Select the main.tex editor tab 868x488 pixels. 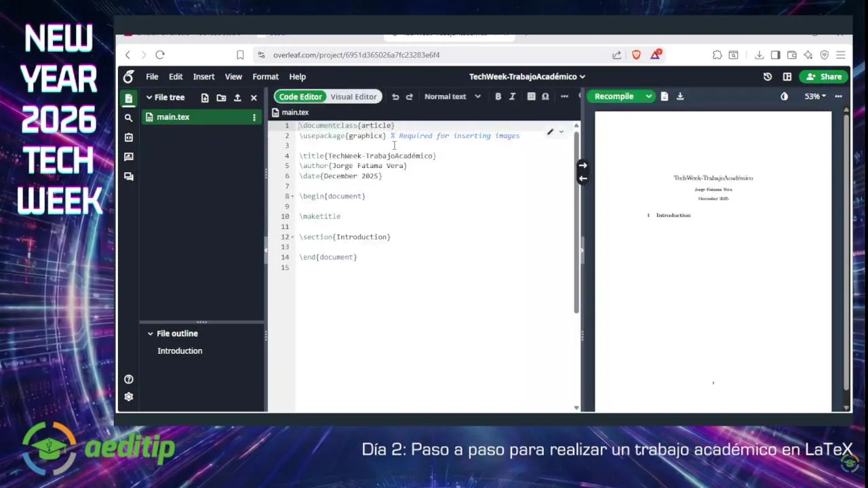tap(290, 113)
